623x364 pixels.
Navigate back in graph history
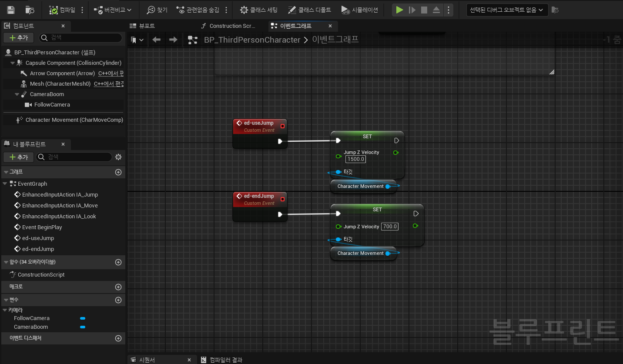coord(157,40)
